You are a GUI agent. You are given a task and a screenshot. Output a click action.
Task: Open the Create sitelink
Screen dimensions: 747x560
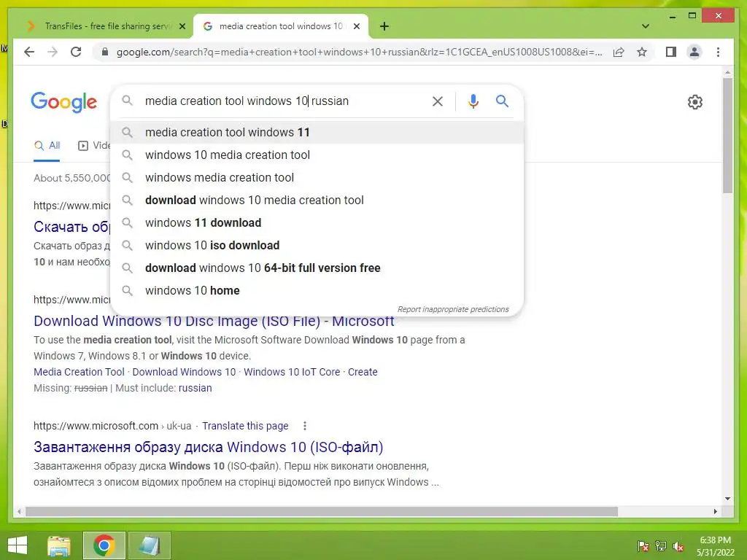click(x=363, y=372)
